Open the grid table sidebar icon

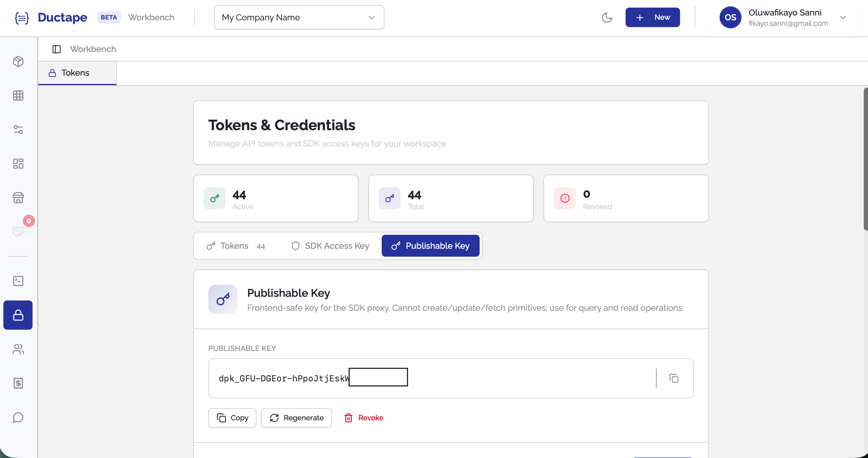coord(18,95)
